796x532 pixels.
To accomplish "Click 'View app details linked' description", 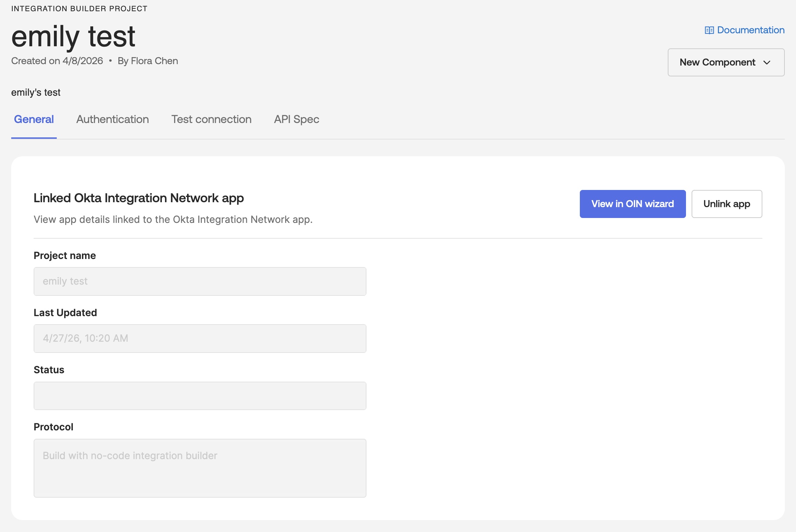I will 173,220.
